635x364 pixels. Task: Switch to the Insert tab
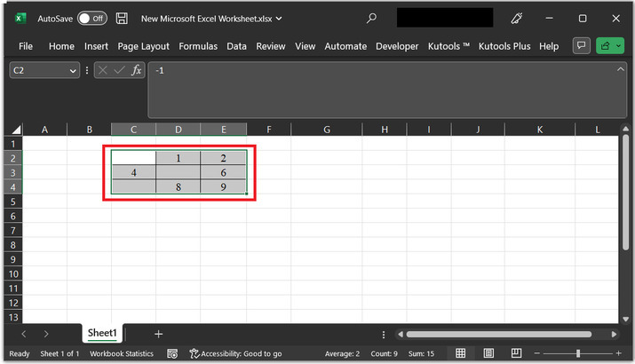click(x=96, y=46)
